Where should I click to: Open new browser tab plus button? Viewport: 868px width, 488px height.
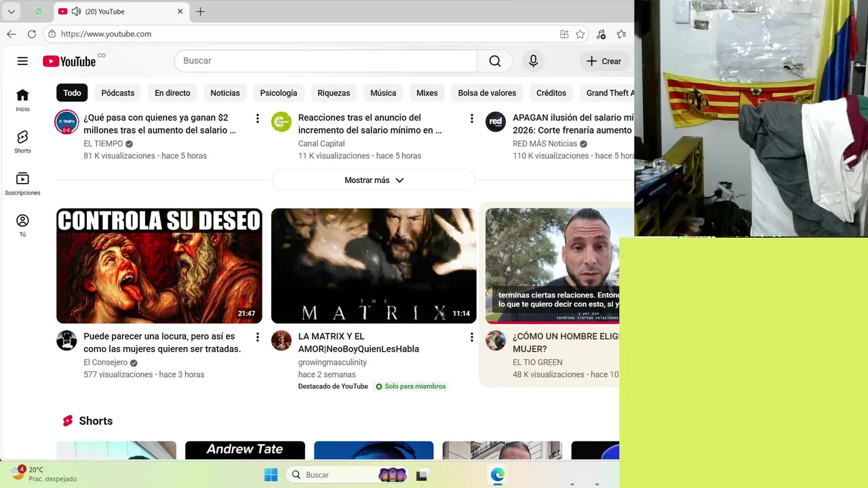pyautogui.click(x=200, y=12)
